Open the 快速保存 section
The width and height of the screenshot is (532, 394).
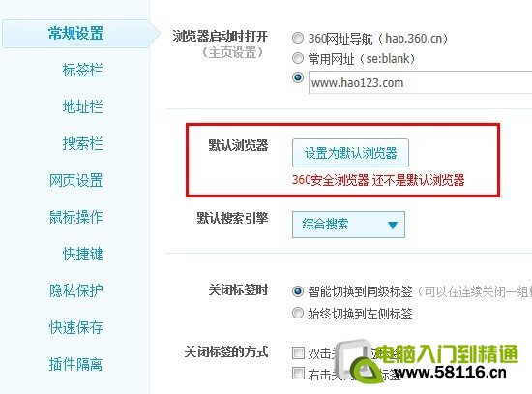[x=76, y=327]
